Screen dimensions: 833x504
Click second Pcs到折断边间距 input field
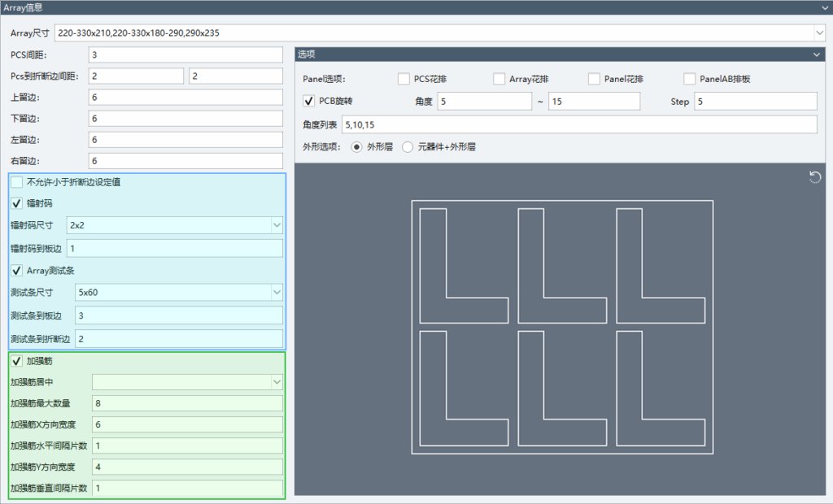(x=236, y=76)
